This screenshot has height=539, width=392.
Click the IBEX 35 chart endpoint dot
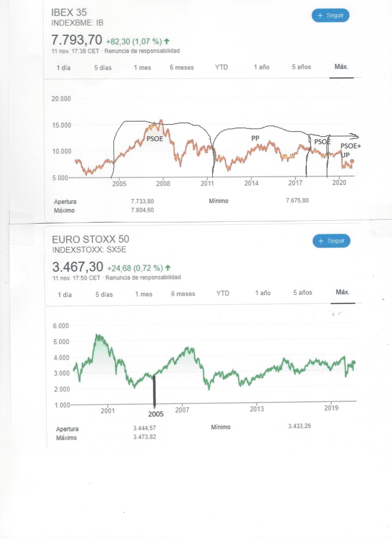point(352,161)
